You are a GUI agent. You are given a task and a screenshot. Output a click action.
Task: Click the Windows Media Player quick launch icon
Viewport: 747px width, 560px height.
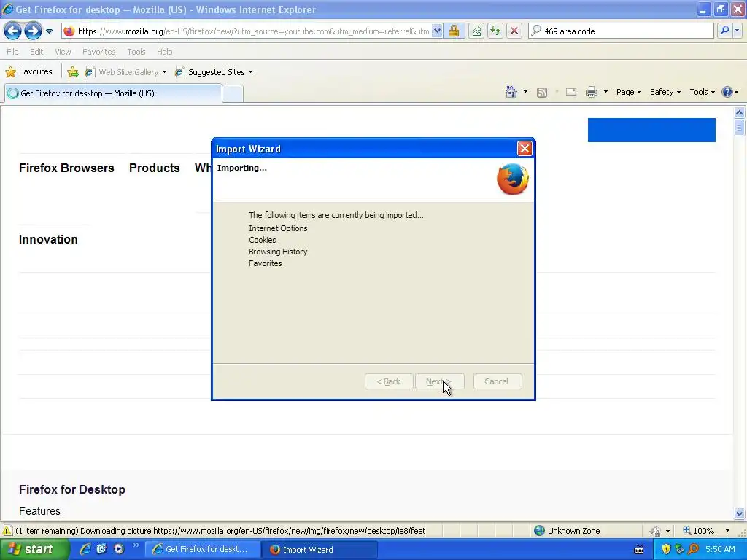tap(119, 549)
